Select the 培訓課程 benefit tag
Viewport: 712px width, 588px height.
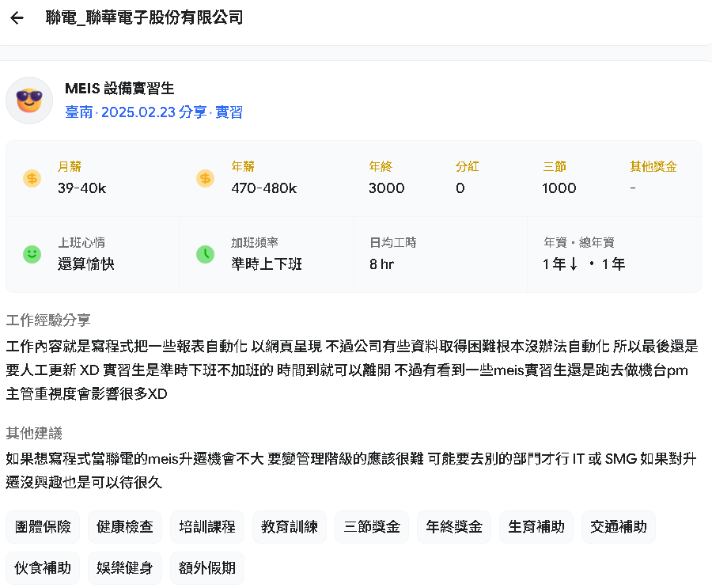(207, 527)
